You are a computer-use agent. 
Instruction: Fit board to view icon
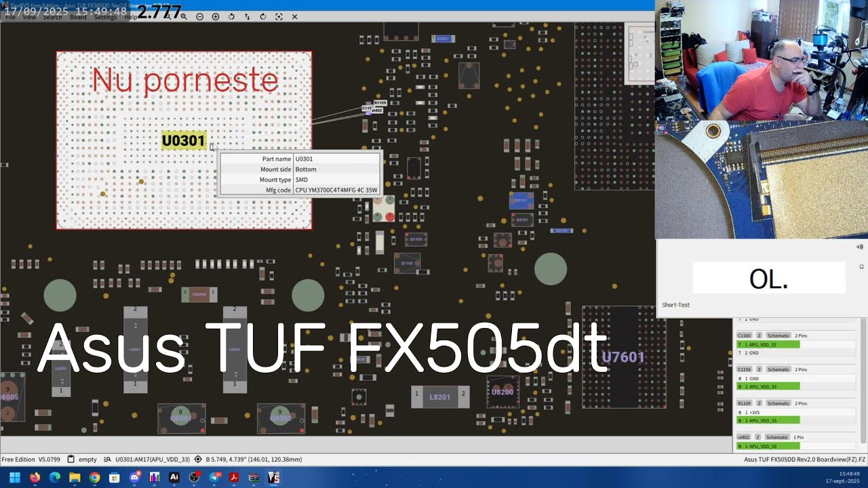pyautogui.click(x=279, y=16)
